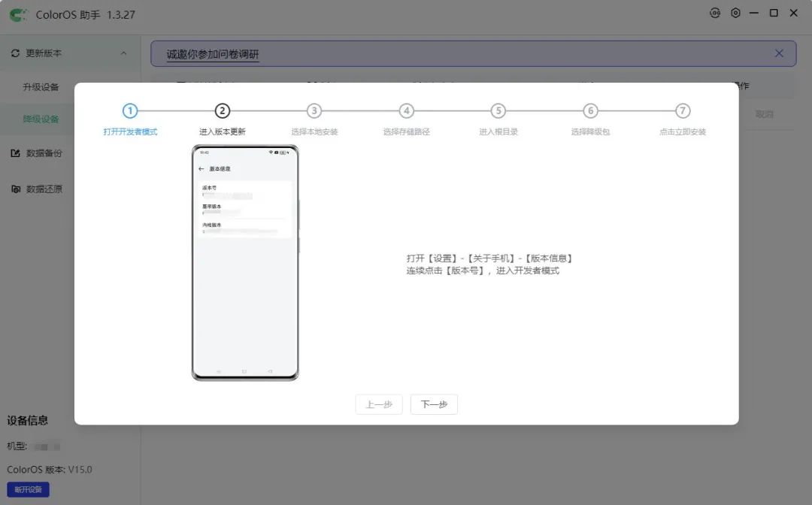Open the 诚邀你参加问卷调研 link
Screen dimensions: 812x505
pyautogui.click(x=212, y=54)
